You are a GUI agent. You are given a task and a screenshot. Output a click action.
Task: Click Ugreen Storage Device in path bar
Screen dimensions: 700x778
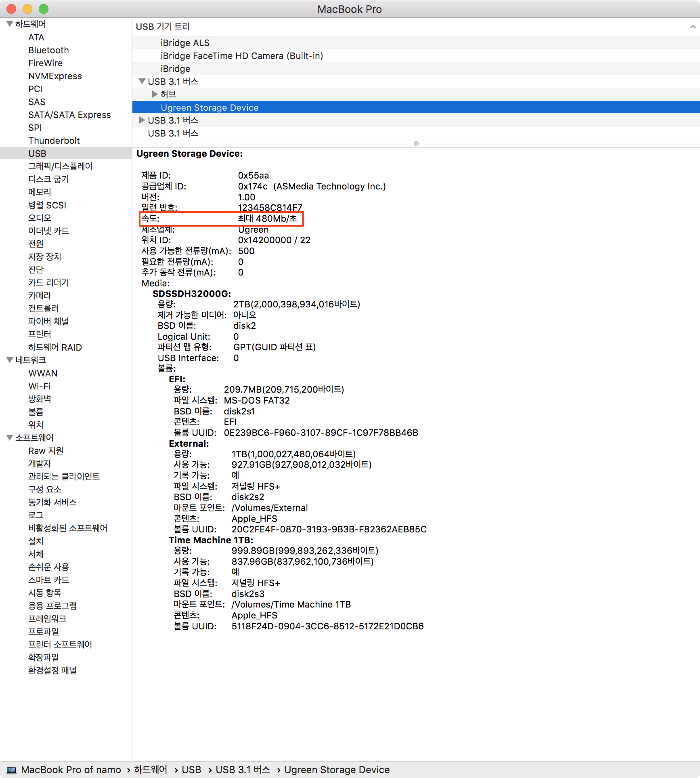[x=337, y=770]
